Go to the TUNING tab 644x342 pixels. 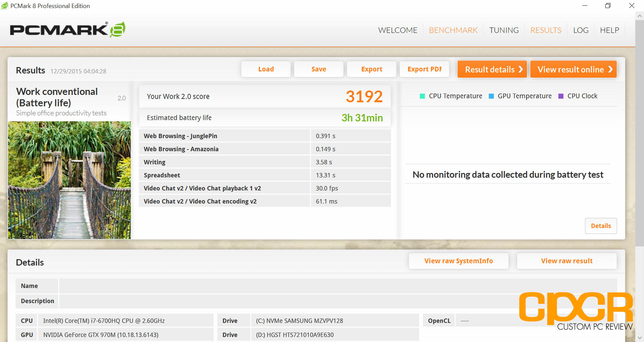click(504, 30)
